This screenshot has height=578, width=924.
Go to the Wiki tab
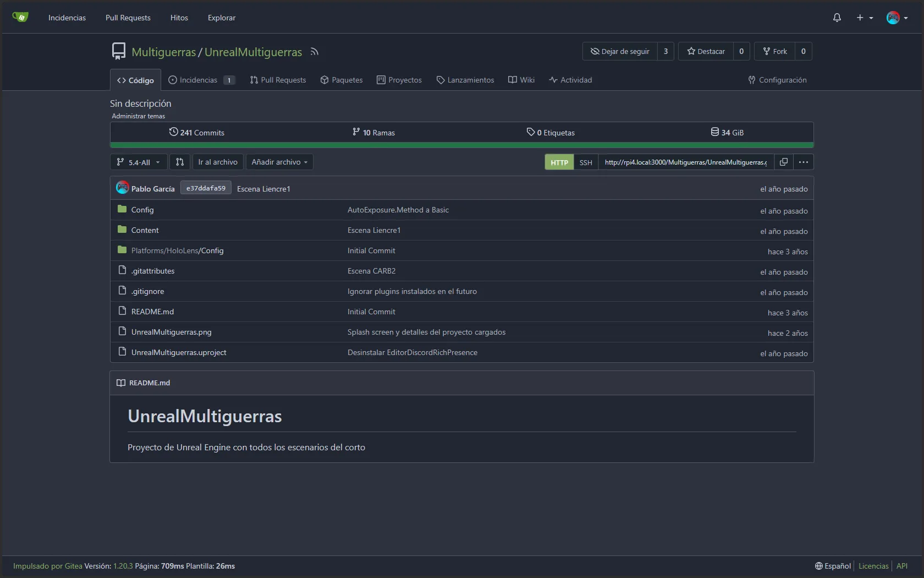coord(521,80)
